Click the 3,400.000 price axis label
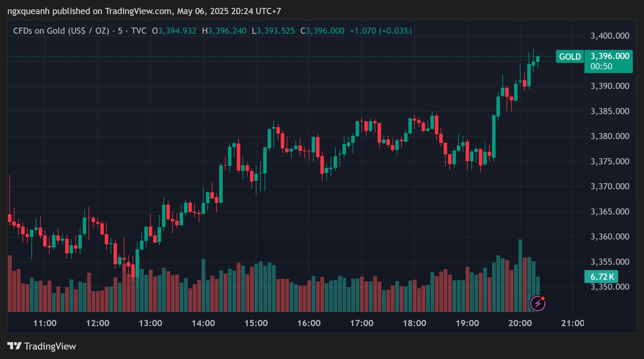The height and width of the screenshot is (359, 644). pos(610,36)
